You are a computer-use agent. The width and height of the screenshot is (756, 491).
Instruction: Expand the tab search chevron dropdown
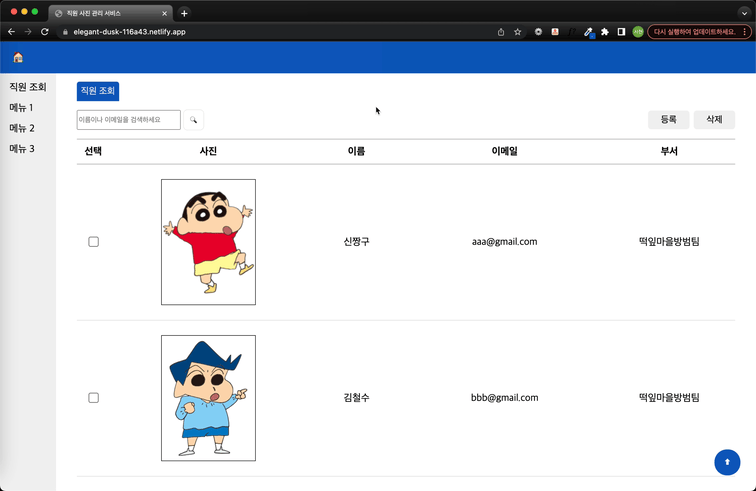(x=744, y=14)
